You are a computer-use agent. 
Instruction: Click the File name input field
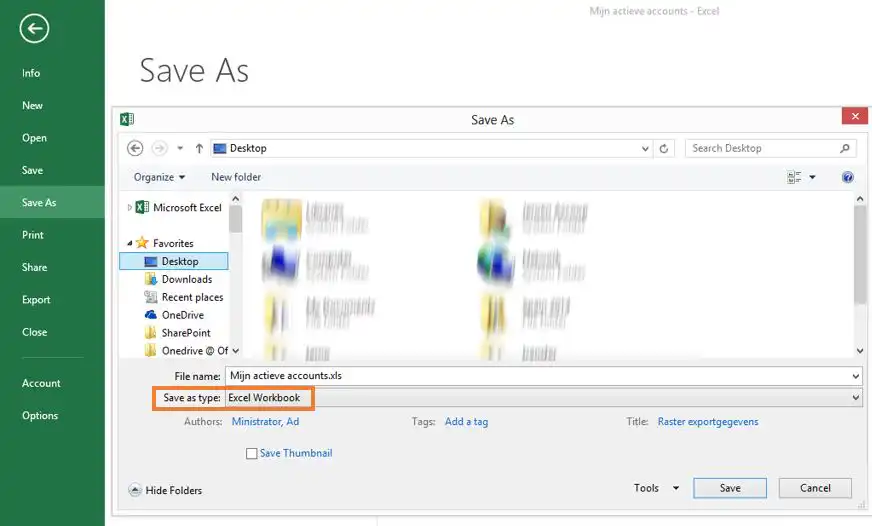tap(540, 376)
